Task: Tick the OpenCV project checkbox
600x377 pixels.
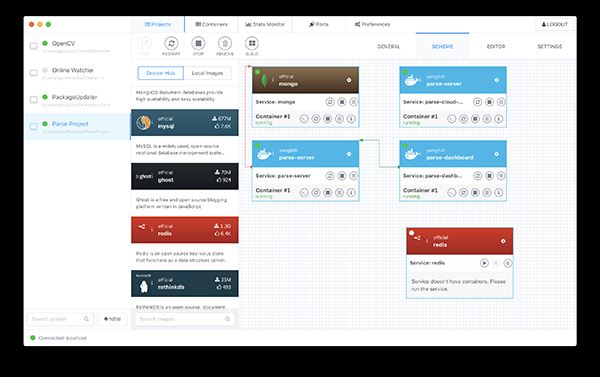Action: pos(34,46)
